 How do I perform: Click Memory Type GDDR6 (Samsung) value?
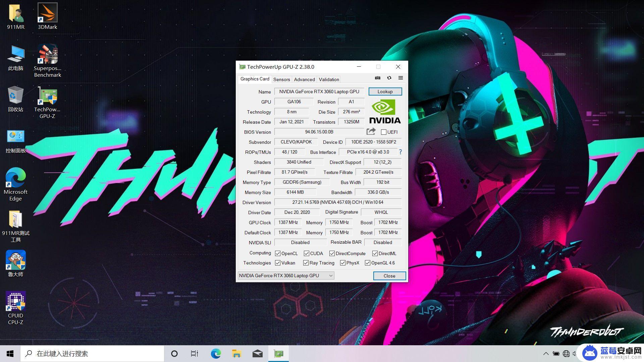point(302,182)
